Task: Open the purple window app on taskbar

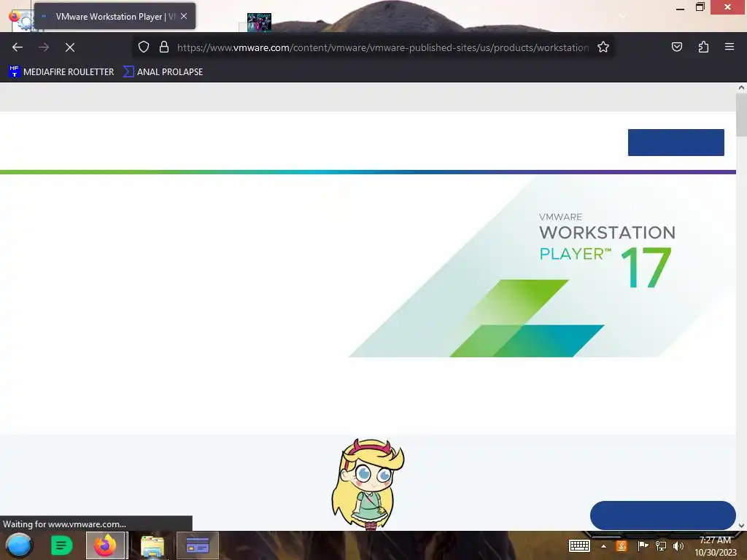Action: [x=198, y=545]
